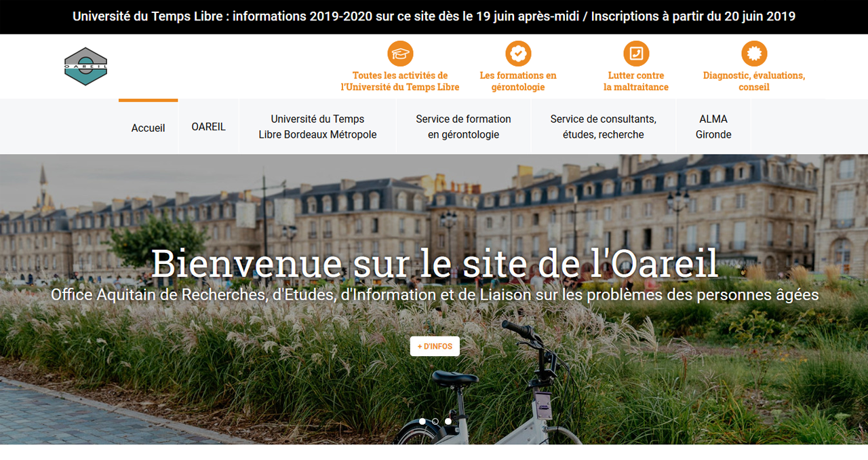Click the graduation cap icon
This screenshot has width=868, height=460.
(400, 54)
